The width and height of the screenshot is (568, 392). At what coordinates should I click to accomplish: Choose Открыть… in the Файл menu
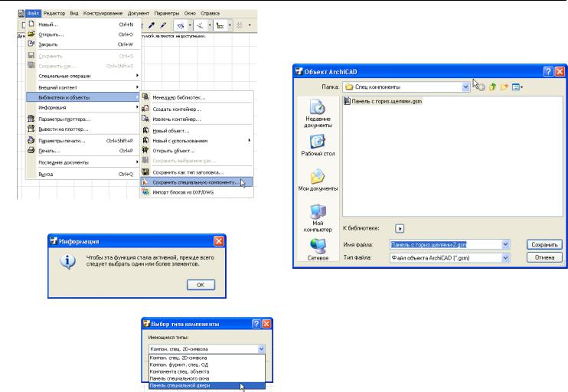point(83,34)
